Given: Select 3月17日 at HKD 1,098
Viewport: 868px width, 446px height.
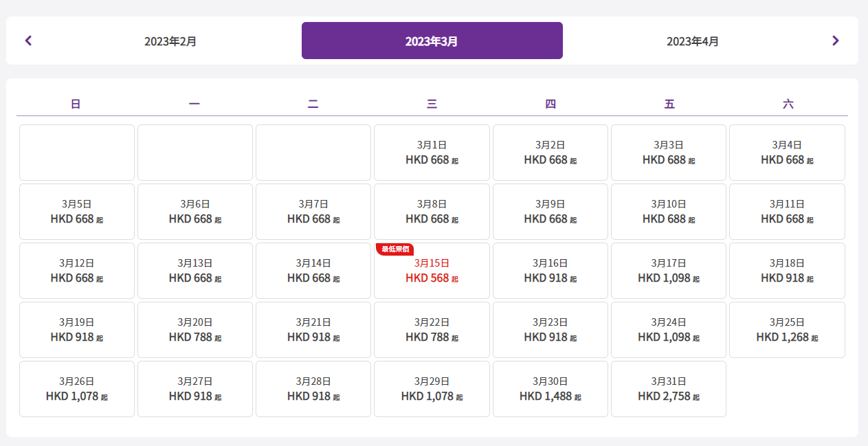Looking at the screenshot, I should (668, 271).
